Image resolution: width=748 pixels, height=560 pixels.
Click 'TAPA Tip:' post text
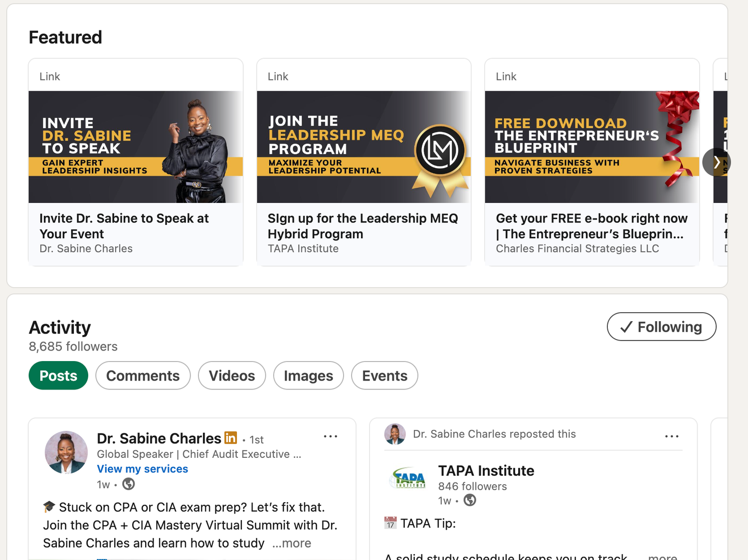tap(428, 523)
